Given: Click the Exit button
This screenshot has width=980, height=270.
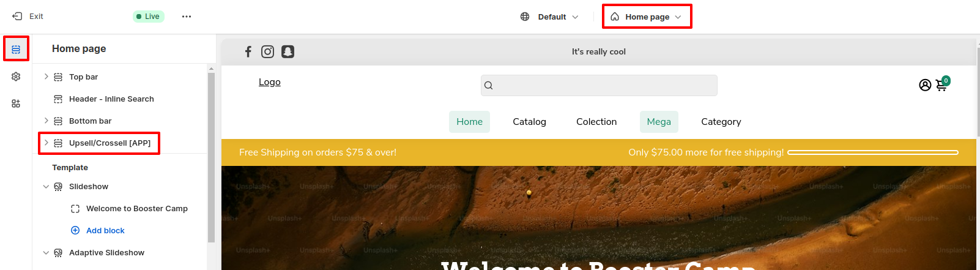Looking at the screenshot, I should (28, 17).
